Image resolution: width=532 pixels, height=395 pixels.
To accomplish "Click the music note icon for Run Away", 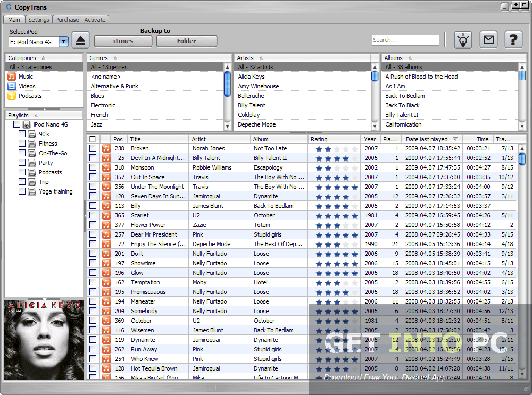I will pyautogui.click(x=106, y=349).
